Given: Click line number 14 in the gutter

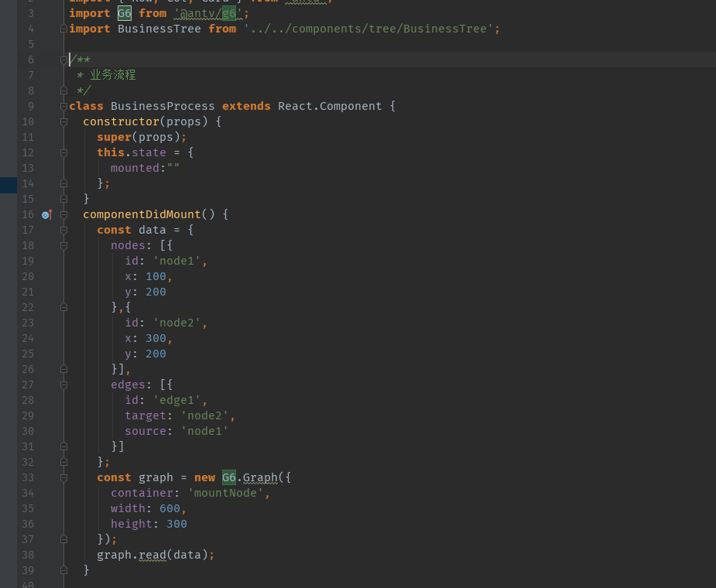Looking at the screenshot, I should (28, 183).
